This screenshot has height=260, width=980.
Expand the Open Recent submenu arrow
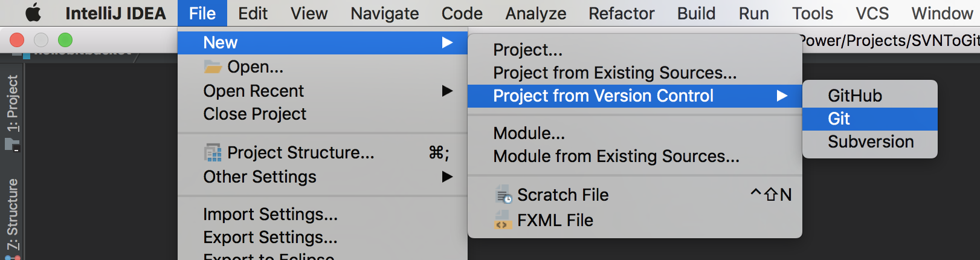click(x=447, y=91)
